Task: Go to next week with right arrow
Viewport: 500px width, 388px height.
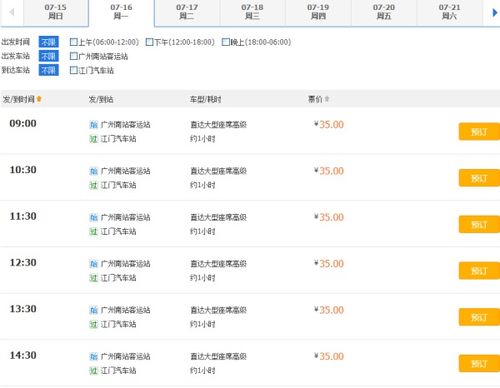Action: 495,13
